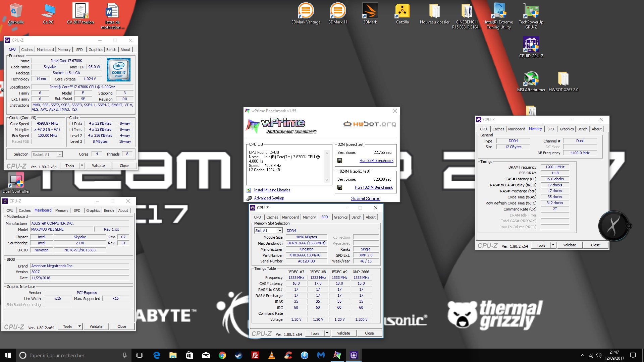Open Microsoft Store from taskbar

click(189, 355)
